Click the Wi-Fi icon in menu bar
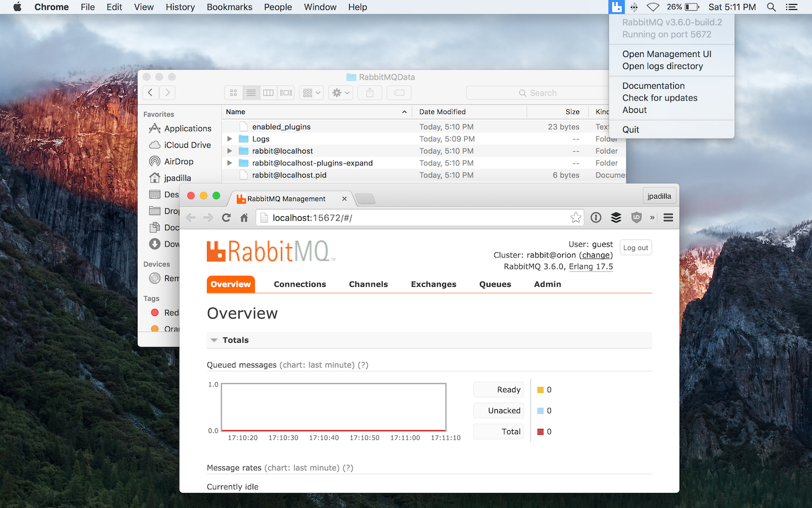Viewport: 812px width, 508px height. (x=653, y=7)
